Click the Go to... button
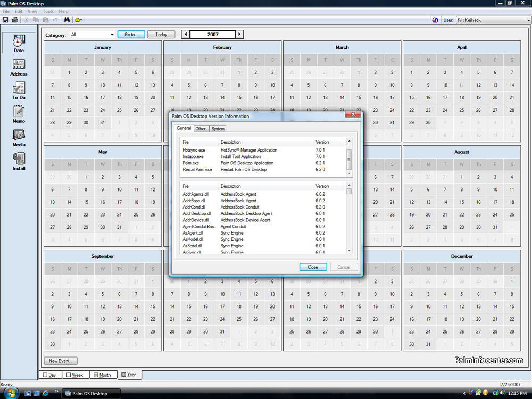 point(131,34)
